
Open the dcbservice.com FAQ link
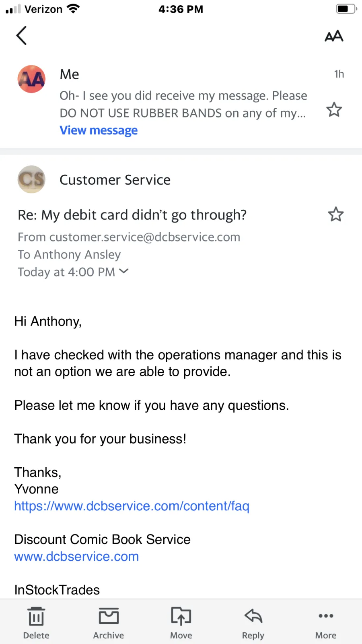132,506
